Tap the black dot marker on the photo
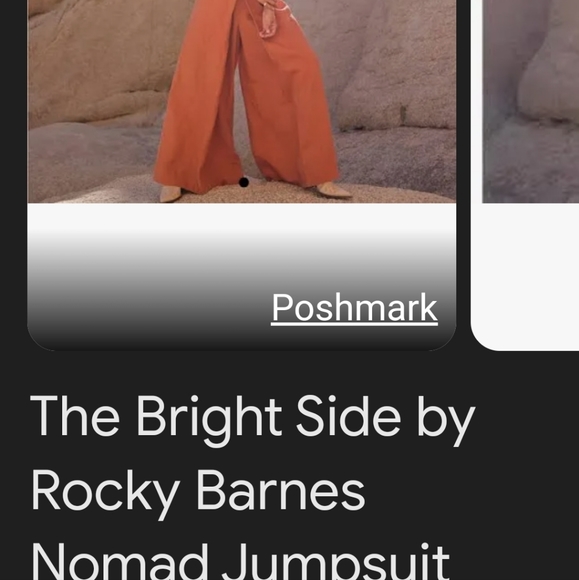579x580 pixels. click(243, 182)
